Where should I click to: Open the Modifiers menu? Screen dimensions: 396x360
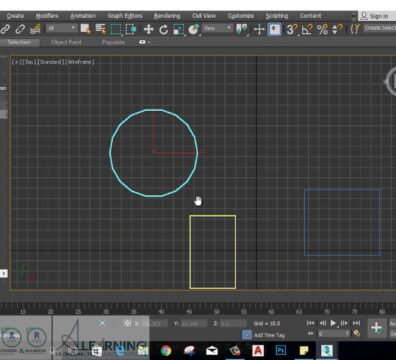(47, 16)
